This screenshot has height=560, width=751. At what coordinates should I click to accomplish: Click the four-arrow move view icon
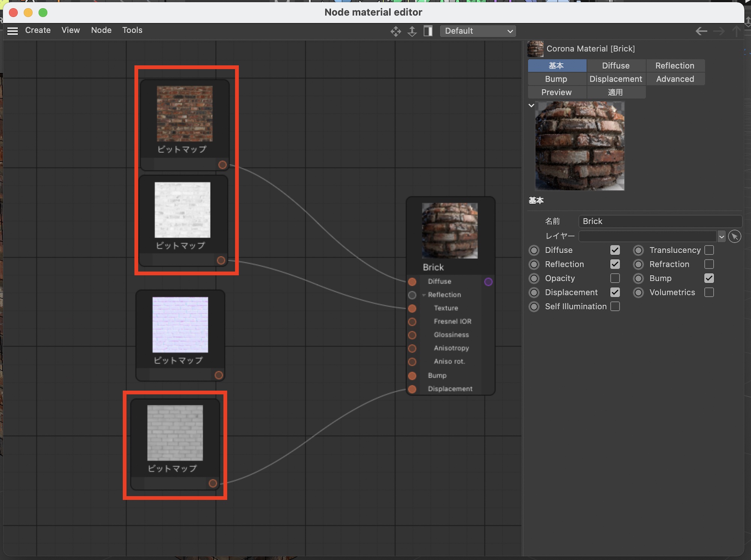pyautogui.click(x=395, y=31)
